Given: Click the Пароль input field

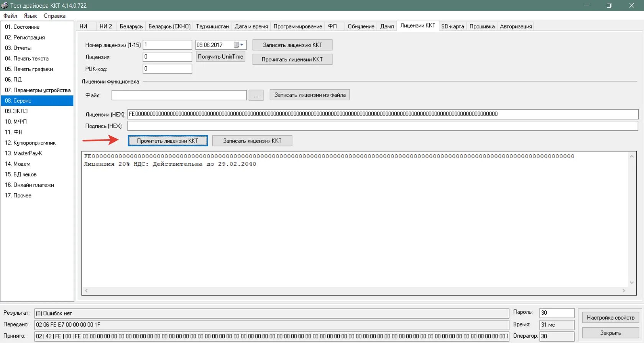Looking at the screenshot, I should (557, 313).
